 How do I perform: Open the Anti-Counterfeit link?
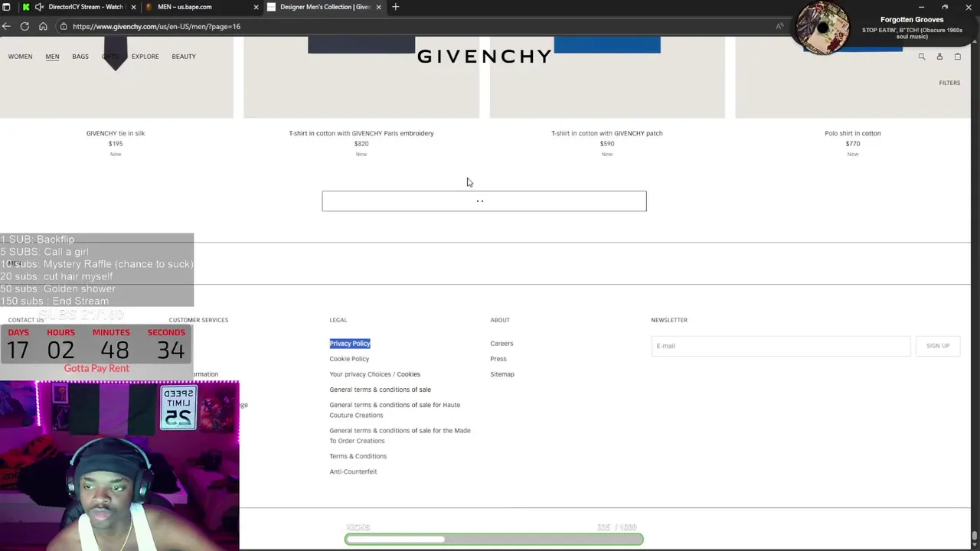353,471
